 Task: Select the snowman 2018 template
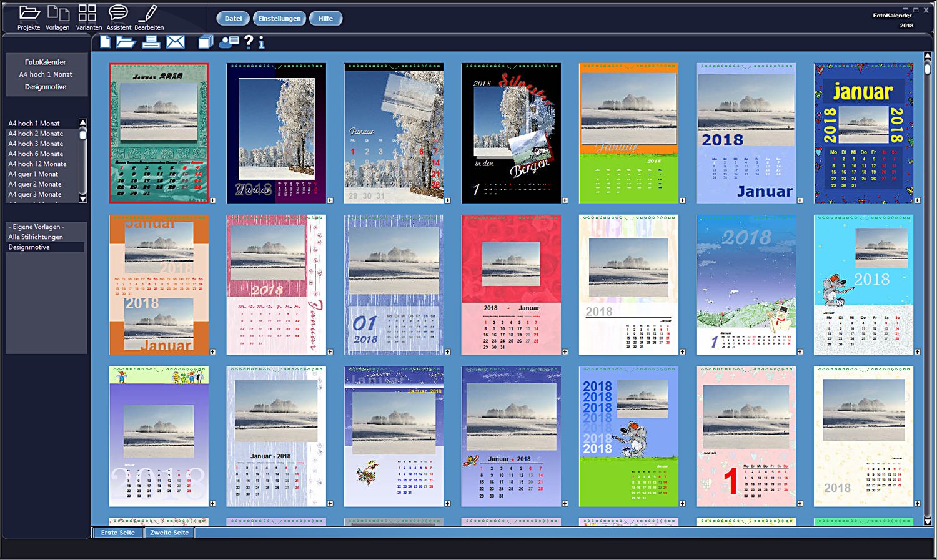tap(746, 285)
